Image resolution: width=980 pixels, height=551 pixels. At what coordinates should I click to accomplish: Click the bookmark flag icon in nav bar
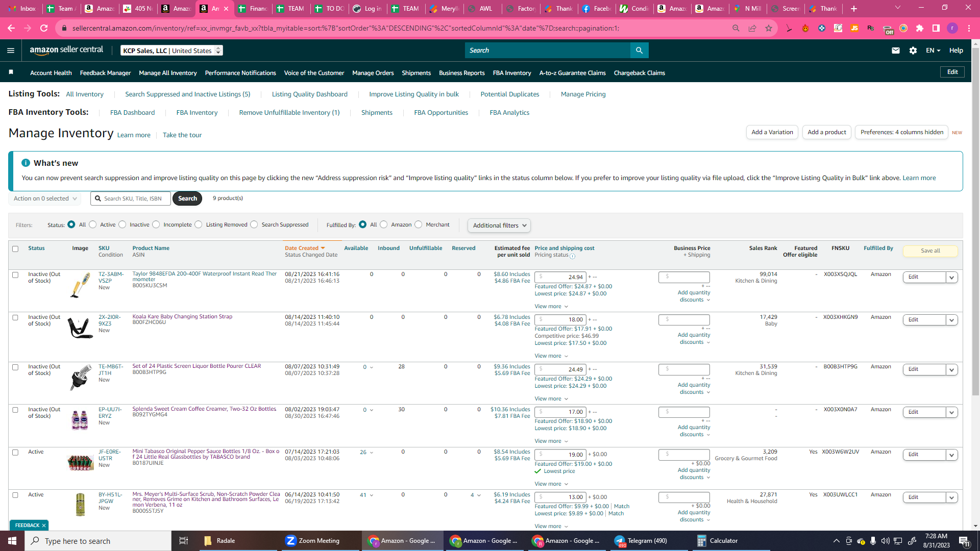click(11, 72)
